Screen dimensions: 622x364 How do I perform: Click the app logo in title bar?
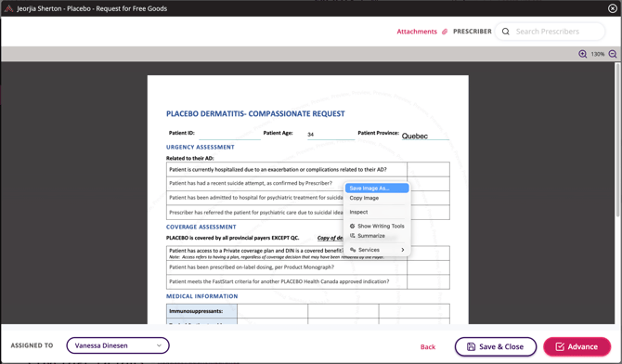[8, 8]
